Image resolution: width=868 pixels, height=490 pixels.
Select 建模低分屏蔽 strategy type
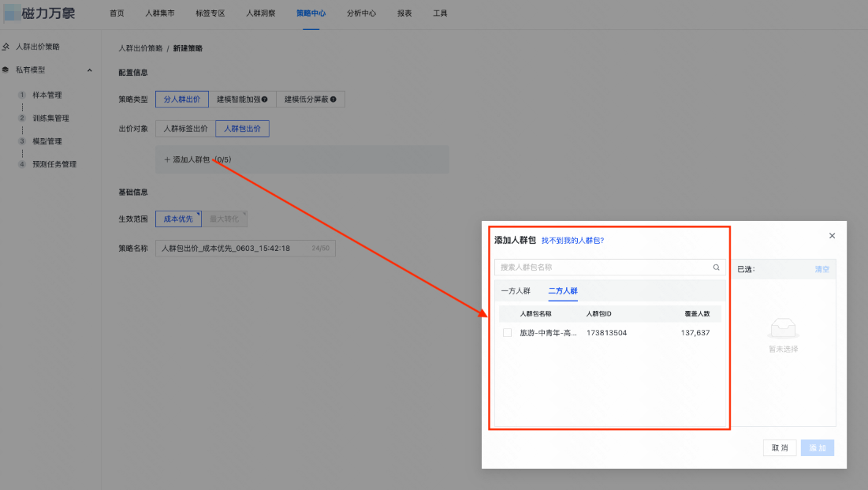(310, 99)
